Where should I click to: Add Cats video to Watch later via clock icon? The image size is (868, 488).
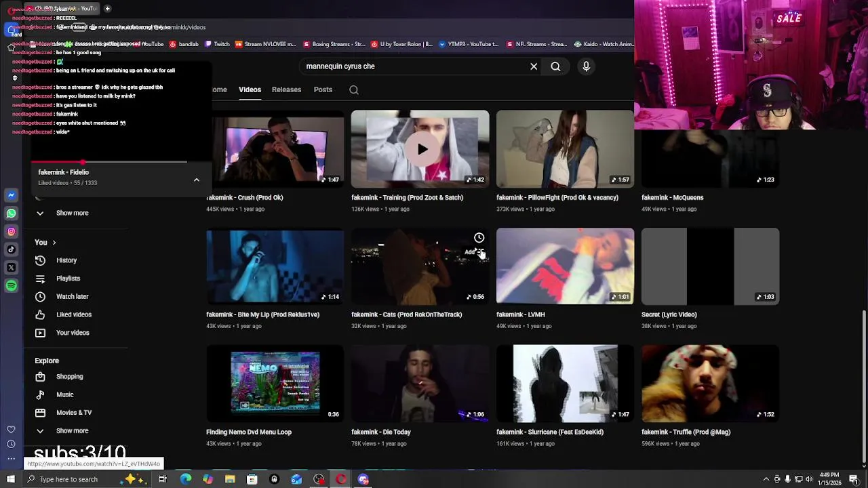coord(479,238)
